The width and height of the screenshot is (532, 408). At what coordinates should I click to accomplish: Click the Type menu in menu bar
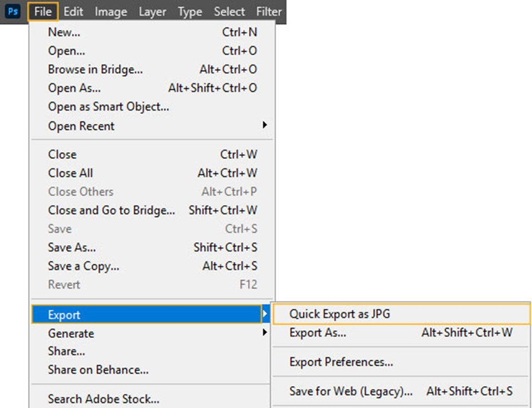click(190, 12)
